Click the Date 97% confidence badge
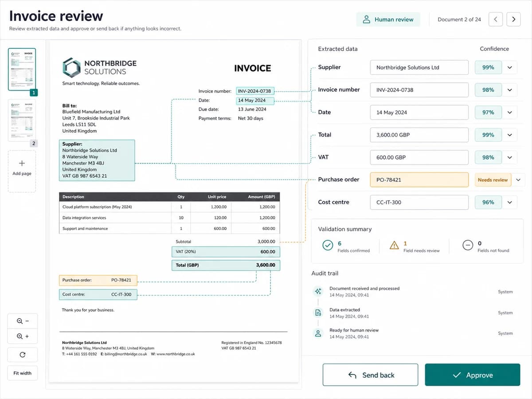 [489, 113]
